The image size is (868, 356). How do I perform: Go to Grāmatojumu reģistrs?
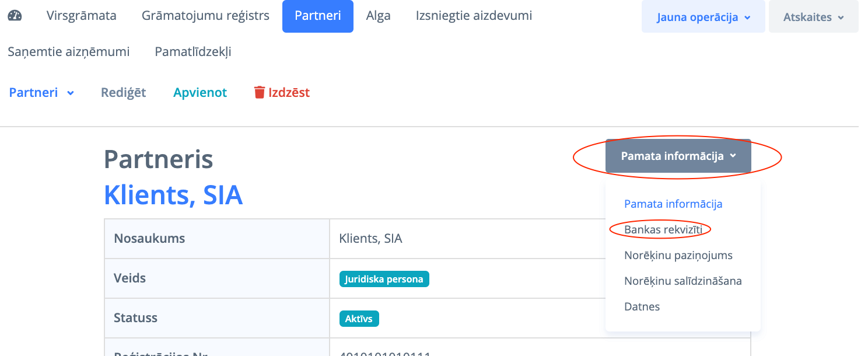[205, 16]
